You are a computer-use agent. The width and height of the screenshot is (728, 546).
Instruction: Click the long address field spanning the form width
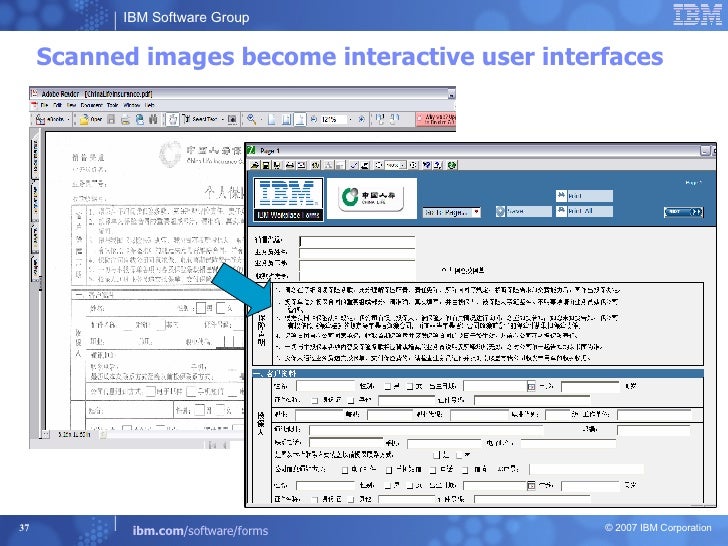pyautogui.click(x=427, y=430)
